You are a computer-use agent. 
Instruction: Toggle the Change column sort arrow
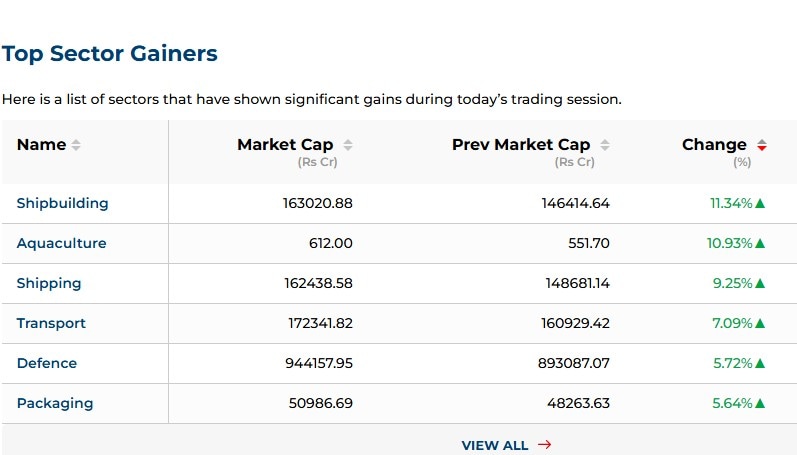[x=762, y=145]
